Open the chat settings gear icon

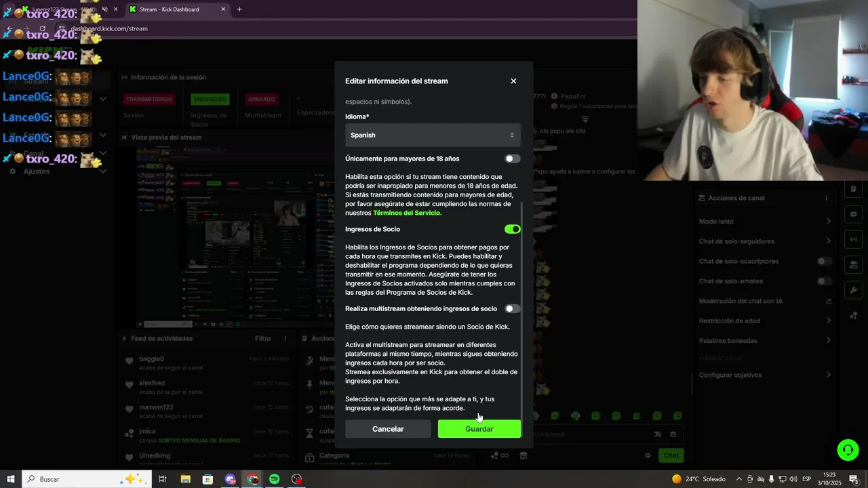[x=648, y=455]
